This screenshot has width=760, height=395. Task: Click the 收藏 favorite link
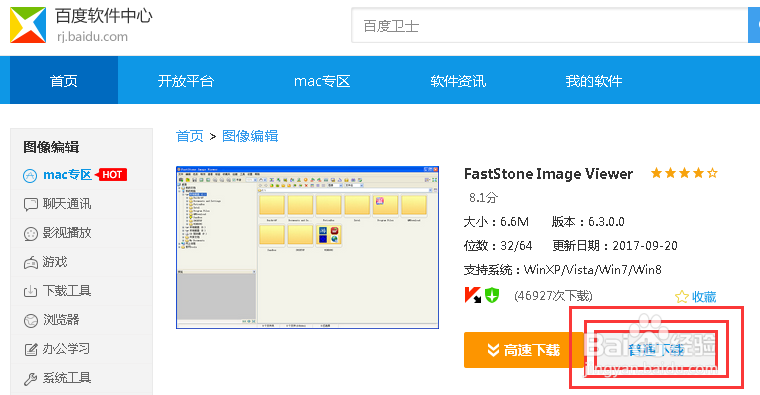pos(704,297)
